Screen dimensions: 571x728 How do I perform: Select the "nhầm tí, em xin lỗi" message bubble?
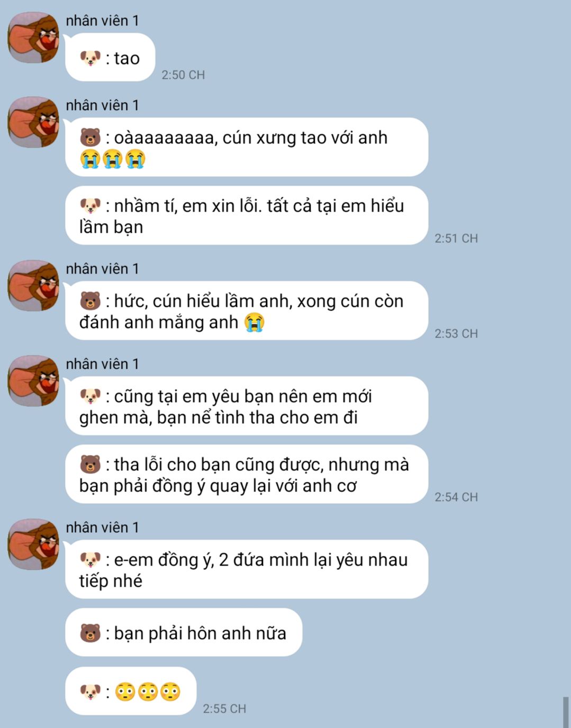point(247,216)
